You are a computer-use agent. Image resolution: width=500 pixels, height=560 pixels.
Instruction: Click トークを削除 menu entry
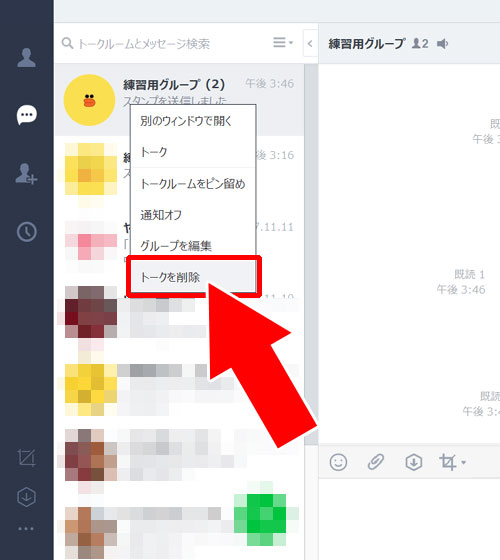click(193, 277)
